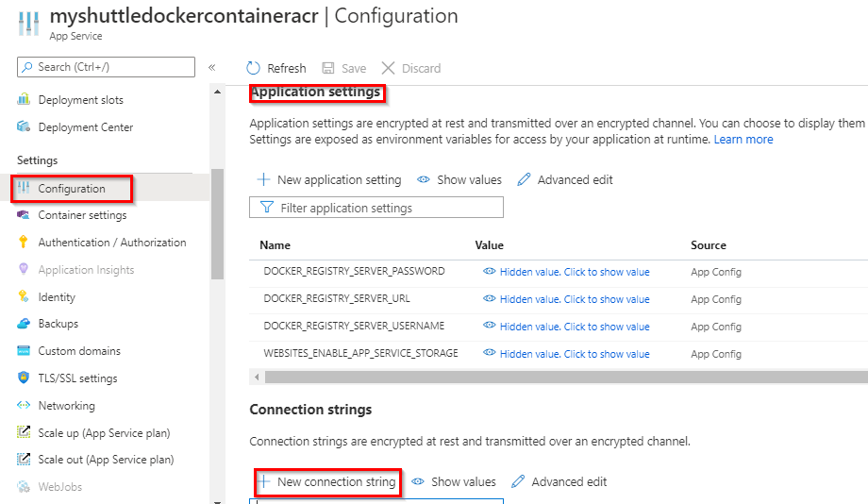
Task: Click the Container settings icon
Action: 24,214
